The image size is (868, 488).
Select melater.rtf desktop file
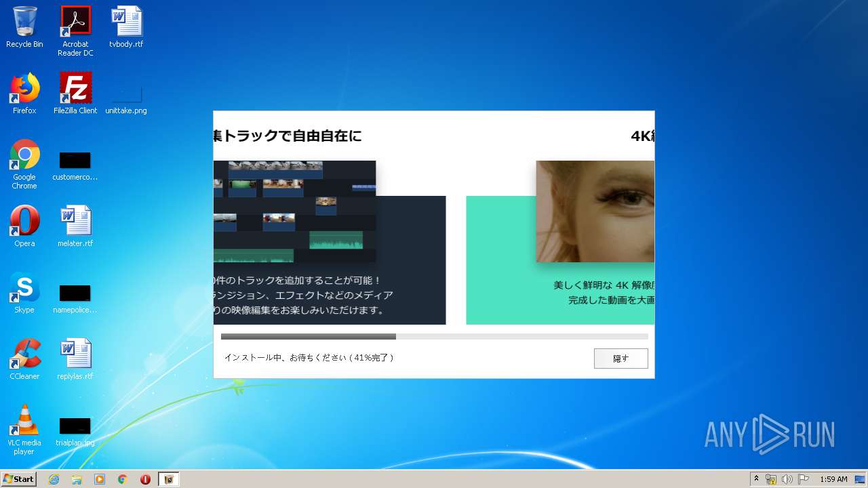click(x=75, y=226)
